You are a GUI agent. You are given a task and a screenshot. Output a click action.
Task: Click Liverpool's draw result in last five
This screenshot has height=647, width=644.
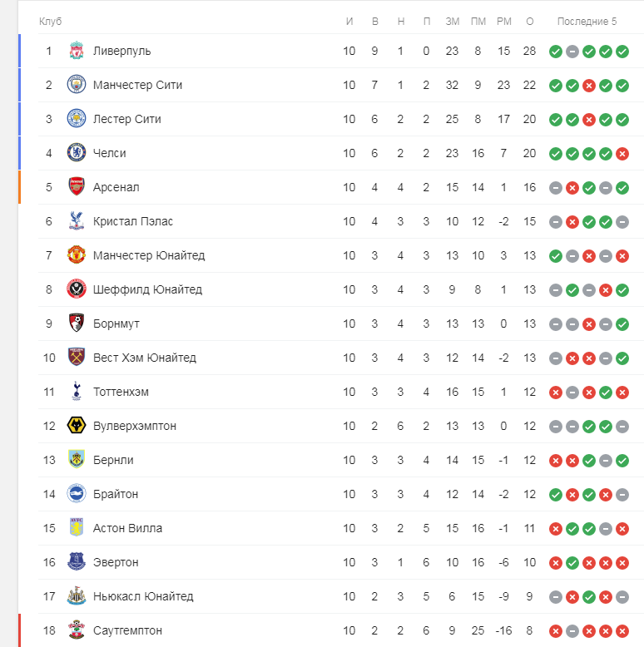pyautogui.click(x=572, y=52)
